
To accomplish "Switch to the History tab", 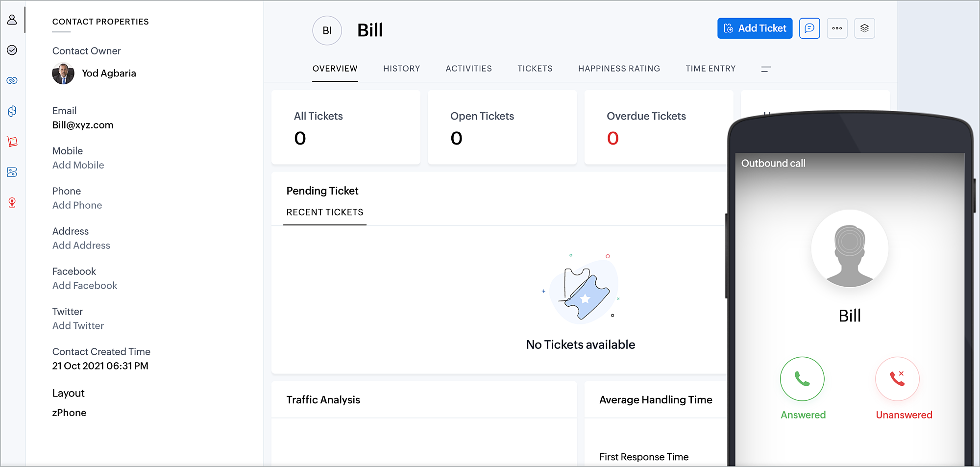I will click(x=401, y=69).
